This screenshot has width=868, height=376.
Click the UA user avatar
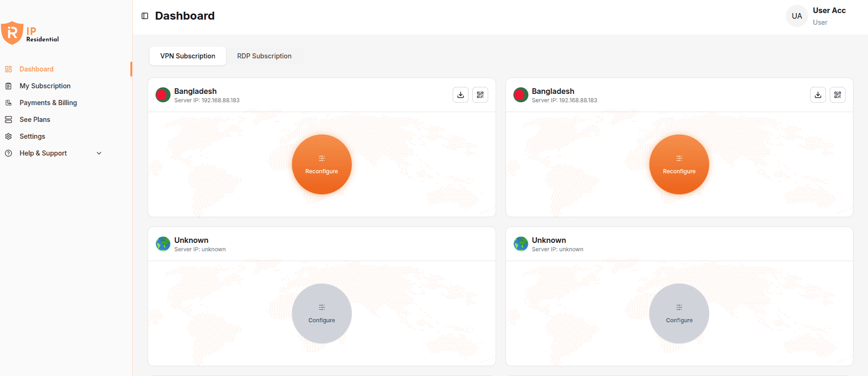click(x=797, y=16)
